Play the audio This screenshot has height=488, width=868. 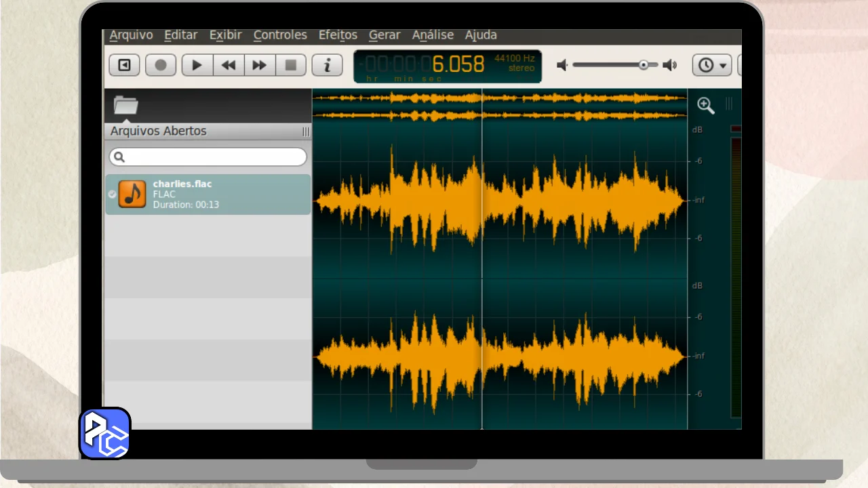point(197,65)
